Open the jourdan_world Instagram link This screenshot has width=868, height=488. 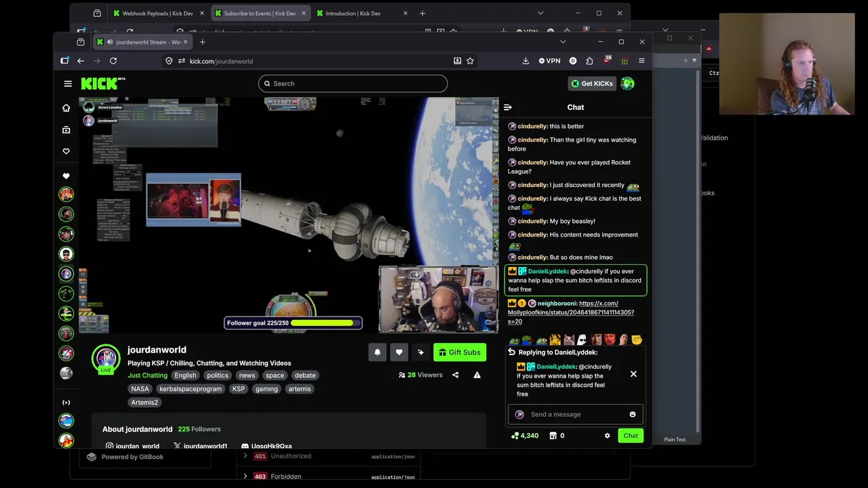click(x=132, y=446)
